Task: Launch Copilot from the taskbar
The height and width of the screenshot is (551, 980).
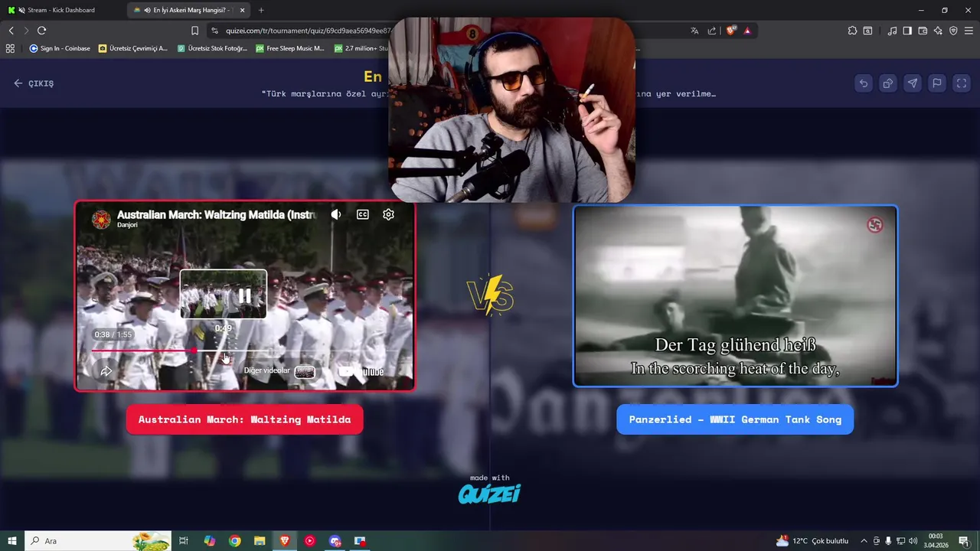Action: [210, 541]
